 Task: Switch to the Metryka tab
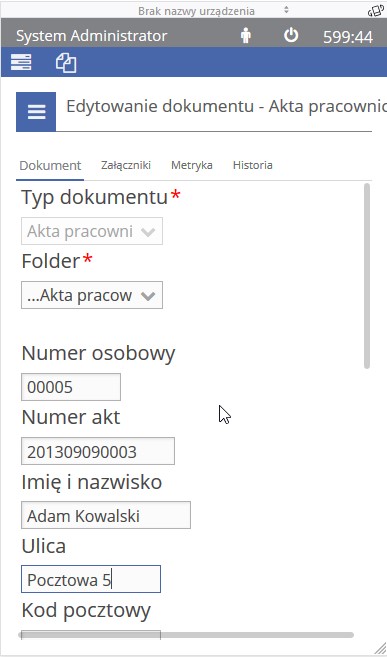click(191, 165)
